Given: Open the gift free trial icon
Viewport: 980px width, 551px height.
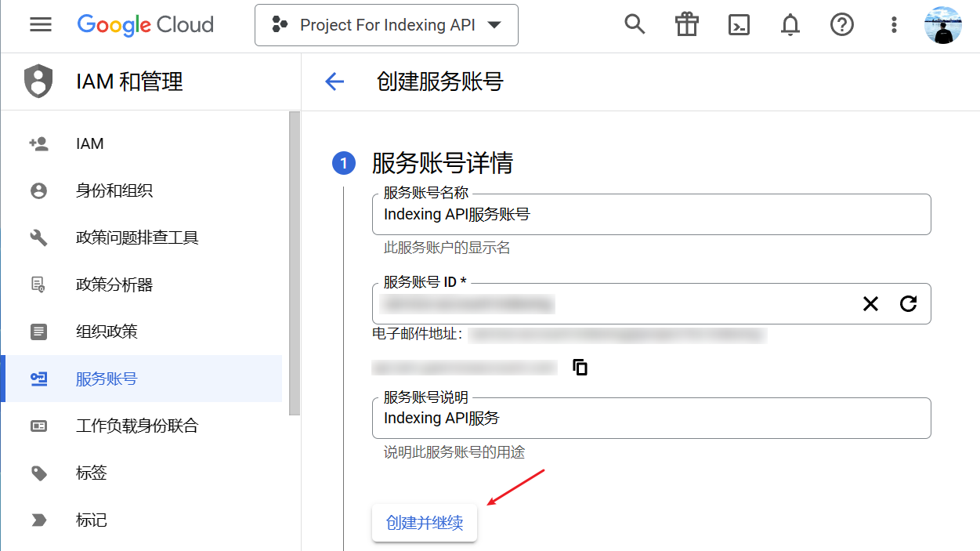Looking at the screenshot, I should point(686,25).
